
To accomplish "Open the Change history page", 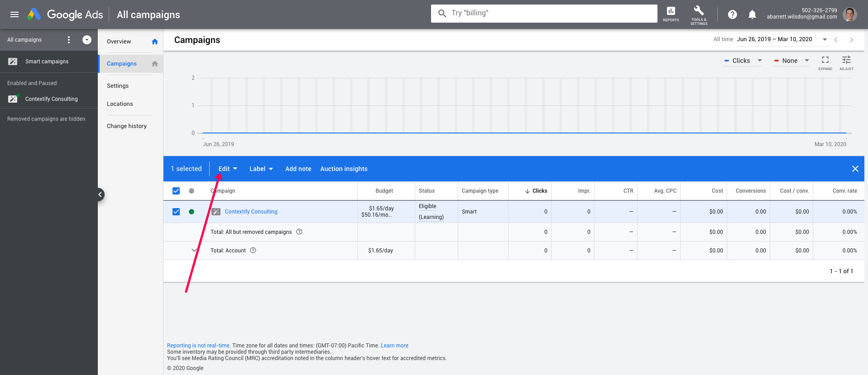I will tap(127, 126).
